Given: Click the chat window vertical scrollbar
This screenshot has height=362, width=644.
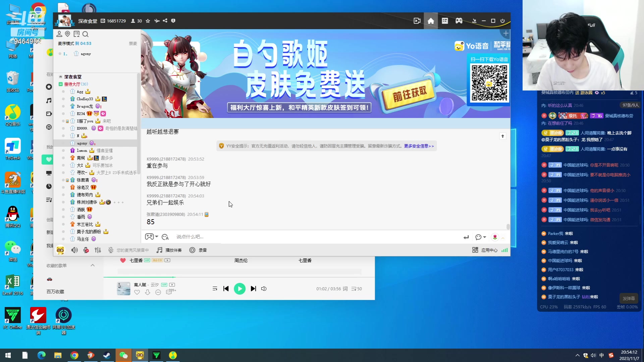Looking at the screenshot, I should (x=508, y=227).
